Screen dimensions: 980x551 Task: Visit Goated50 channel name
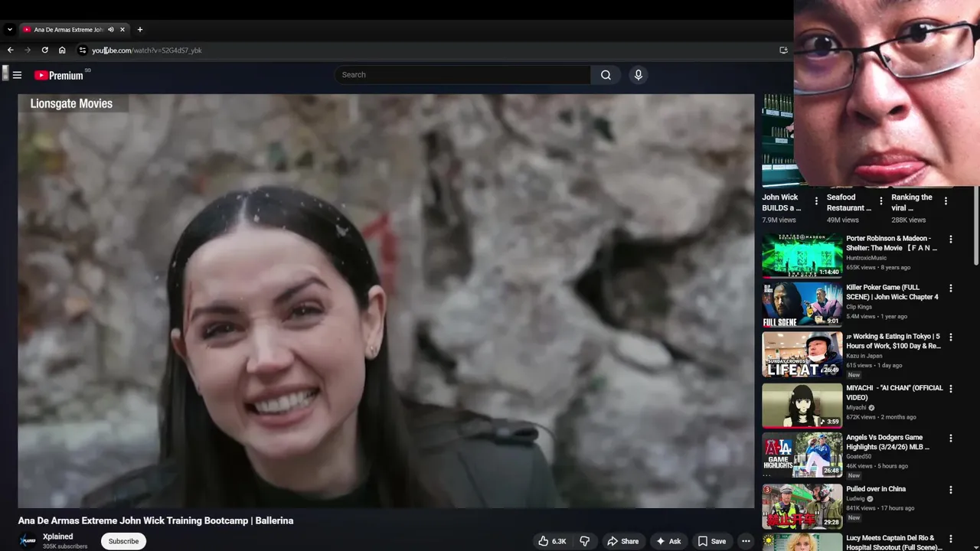[x=858, y=457]
